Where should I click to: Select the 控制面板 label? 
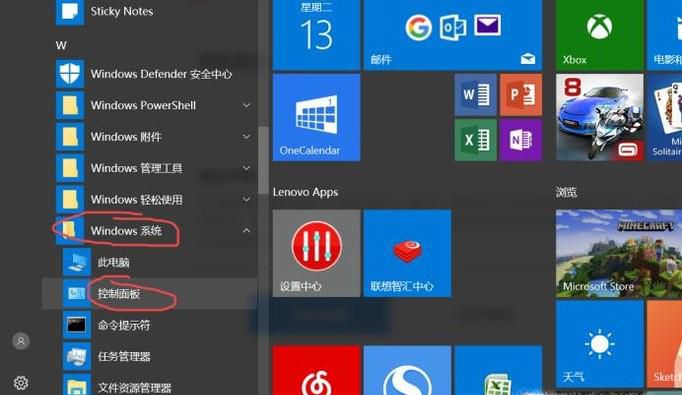[119, 294]
